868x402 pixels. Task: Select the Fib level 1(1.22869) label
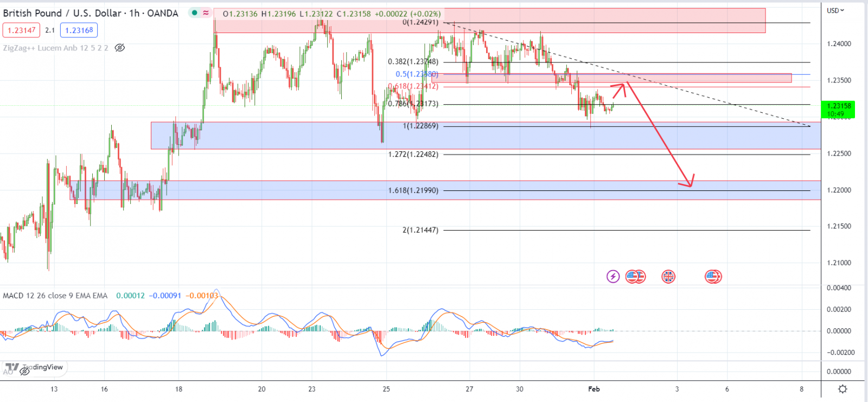420,126
